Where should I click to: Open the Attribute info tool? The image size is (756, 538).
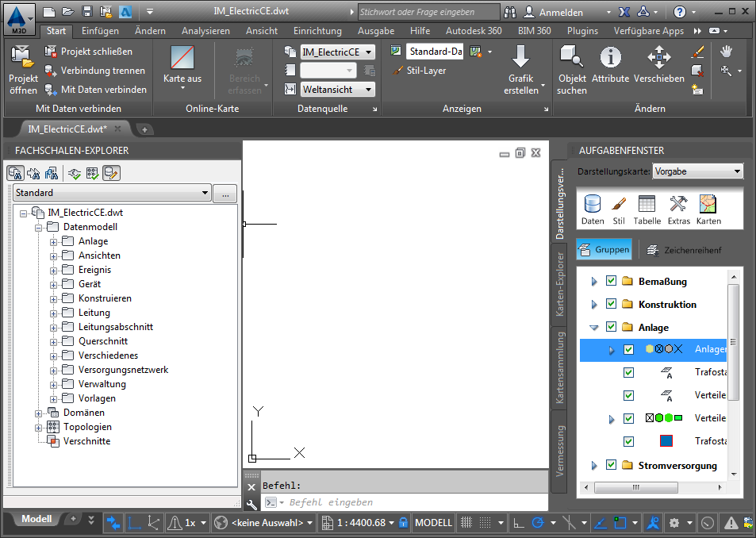(x=610, y=64)
